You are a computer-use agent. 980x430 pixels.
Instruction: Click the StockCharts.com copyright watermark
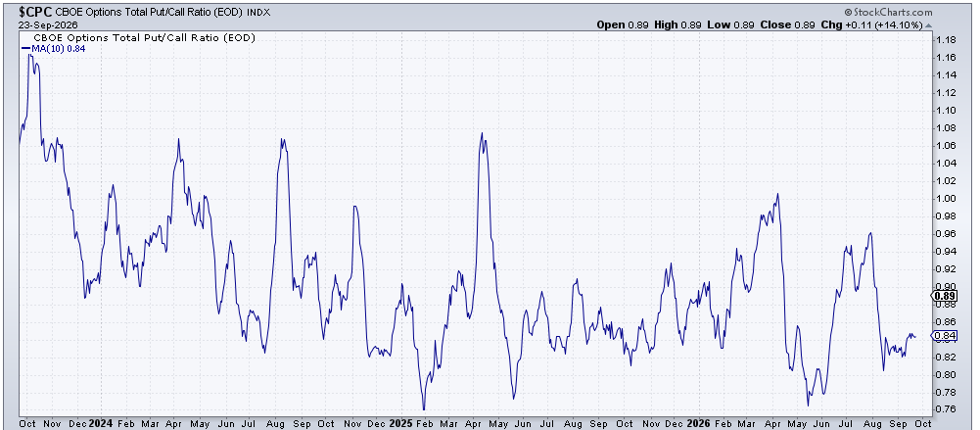click(x=888, y=12)
